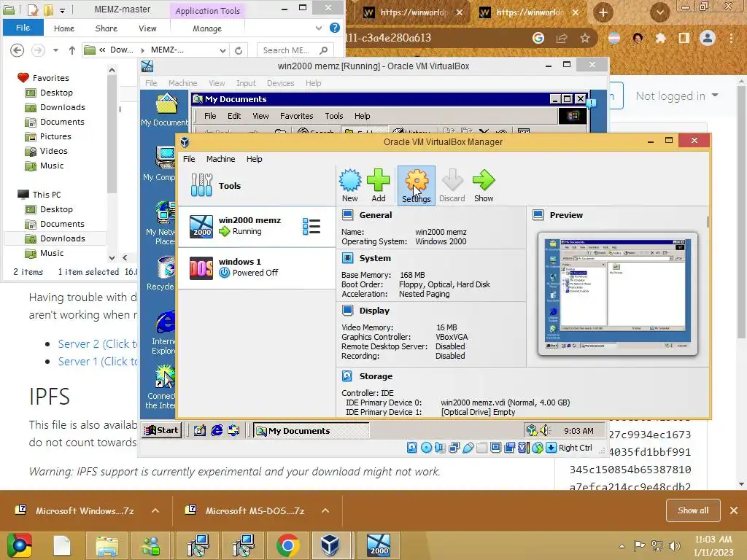Click the Right Ctrl host key indicator
The height and width of the screenshot is (560, 747).
pyautogui.click(x=576, y=448)
